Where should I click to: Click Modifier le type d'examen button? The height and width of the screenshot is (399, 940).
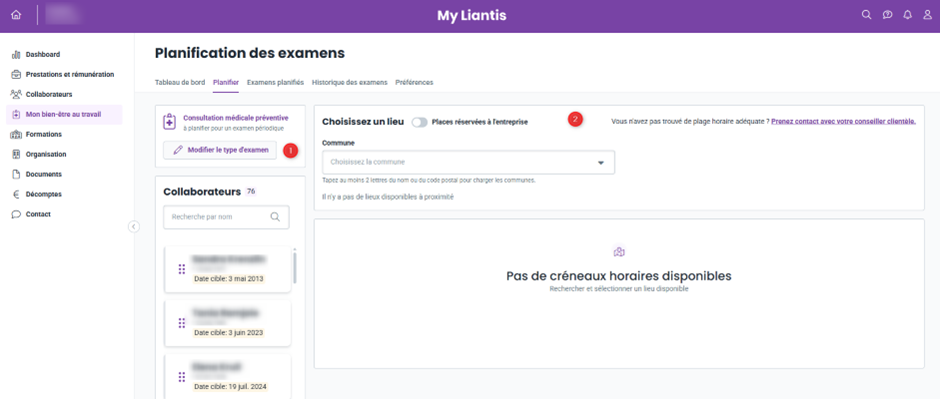coord(220,150)
